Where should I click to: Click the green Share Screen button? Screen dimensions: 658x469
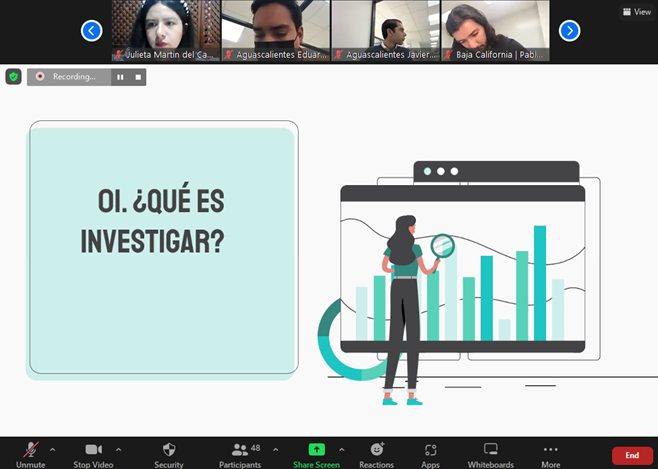pyautogui.click(x=316, y=455)
